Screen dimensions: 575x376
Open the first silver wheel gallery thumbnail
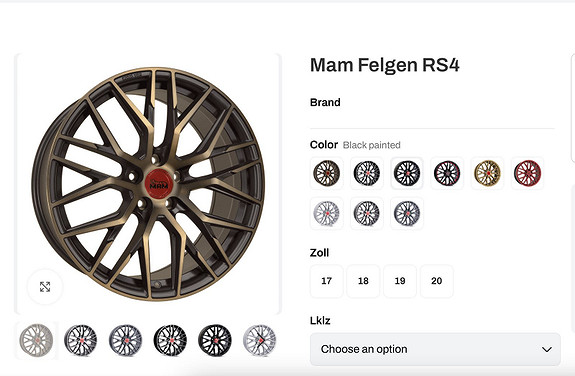[36, 340]
